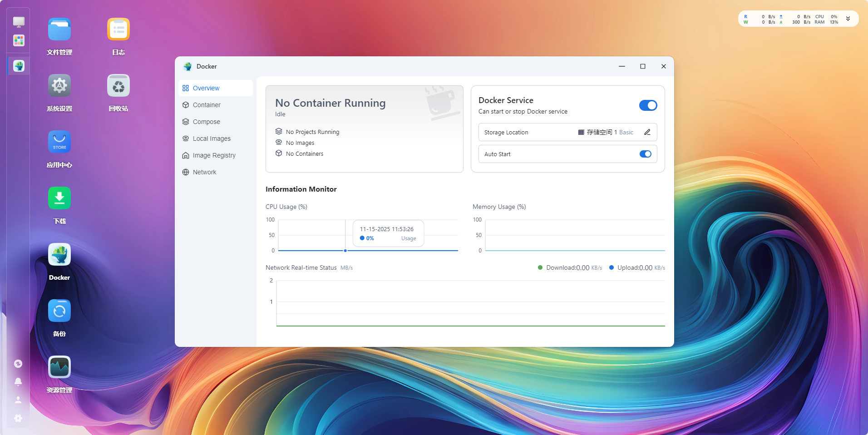Click the Storage Location label
The width and height of the screenshot is (868, 435).
(x=506, y=133)
